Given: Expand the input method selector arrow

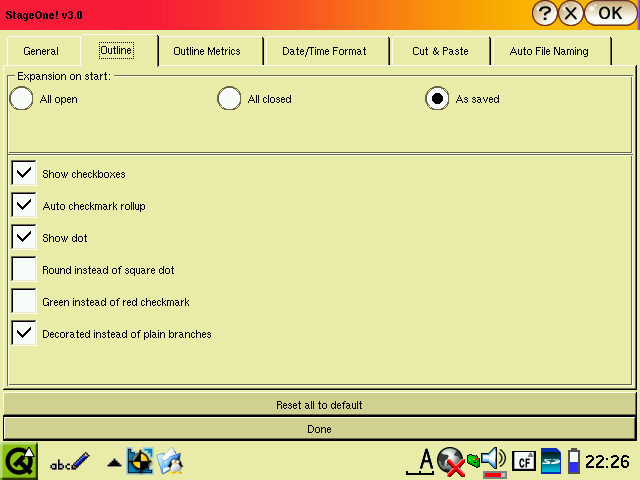Looking at the screenshot, I should 114,463.
